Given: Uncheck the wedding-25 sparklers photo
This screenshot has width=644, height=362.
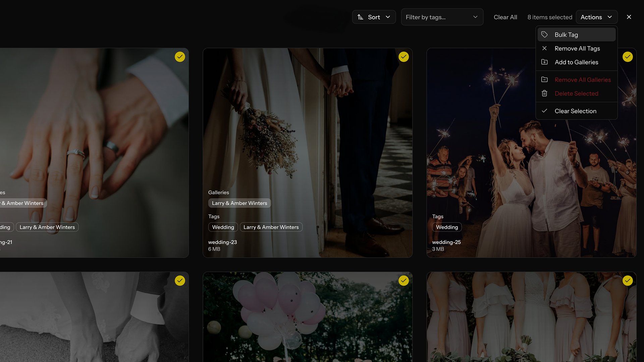Looking at the screenshot, I should (628, 57).
